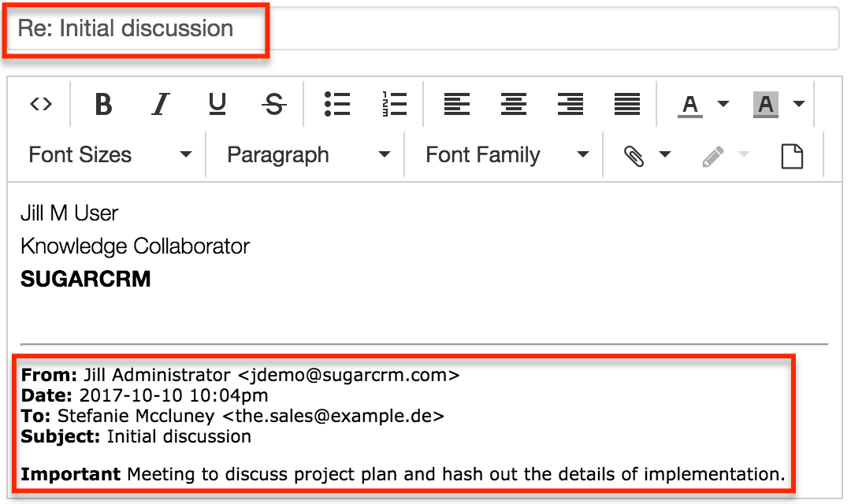
Task: Toggle bold formatting
Action: (x=103, y=104)
